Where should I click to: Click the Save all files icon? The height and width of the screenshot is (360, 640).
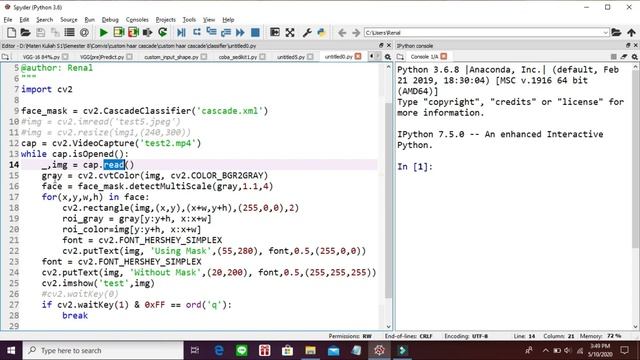tap(55, 32)
